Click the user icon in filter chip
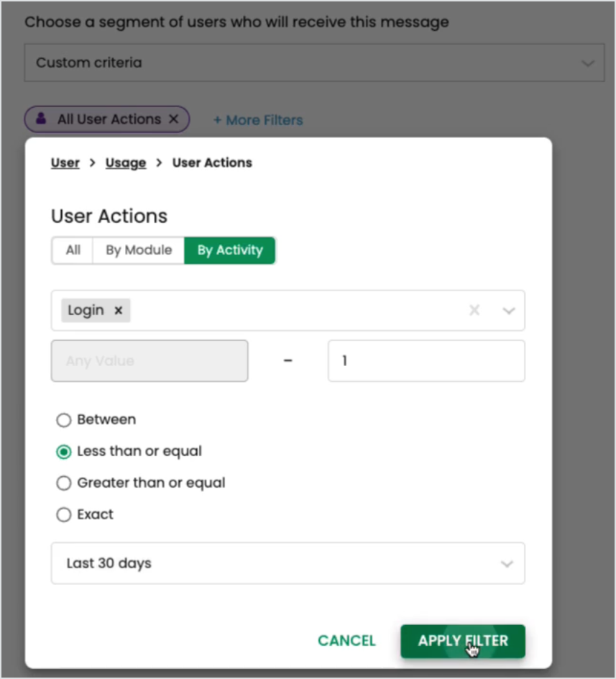The height and width of the screenshot is (679, 616). (42, 119)
